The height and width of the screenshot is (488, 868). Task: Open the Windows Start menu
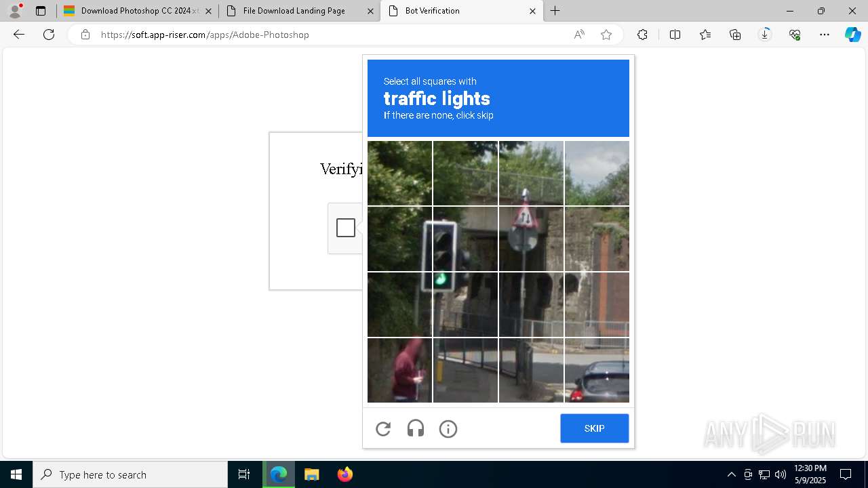click(16, 474)
